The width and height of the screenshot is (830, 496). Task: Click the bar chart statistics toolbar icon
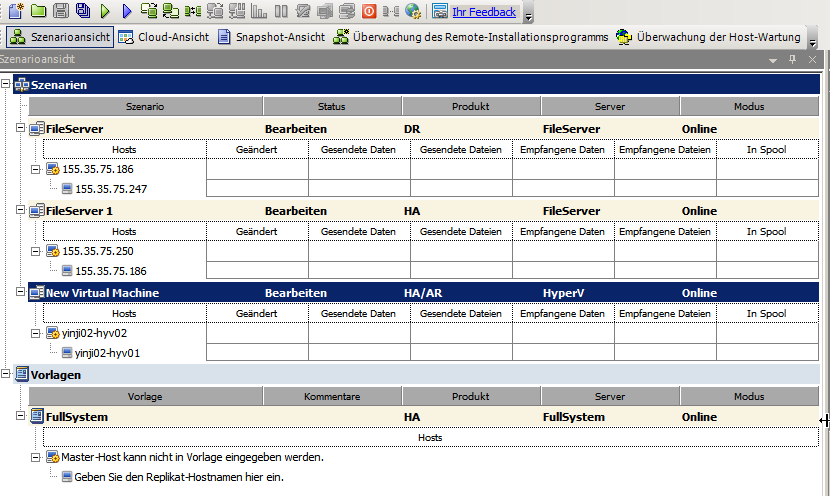click(259, 12)
